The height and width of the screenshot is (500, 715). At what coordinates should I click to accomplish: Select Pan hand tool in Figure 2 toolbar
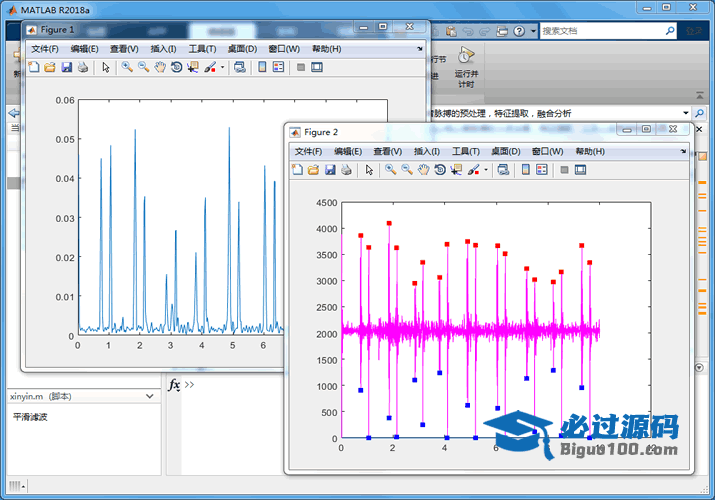[423, 170]
